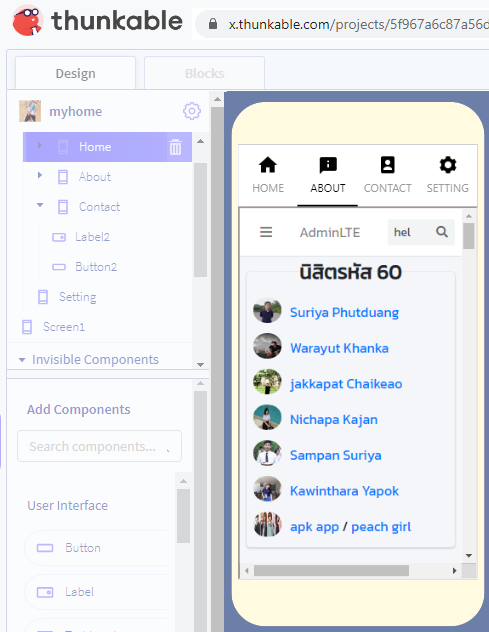Click the HOME house icon in navigator
Image resolution: width=489 pixels, height=632 pixels.
[268, 165]
